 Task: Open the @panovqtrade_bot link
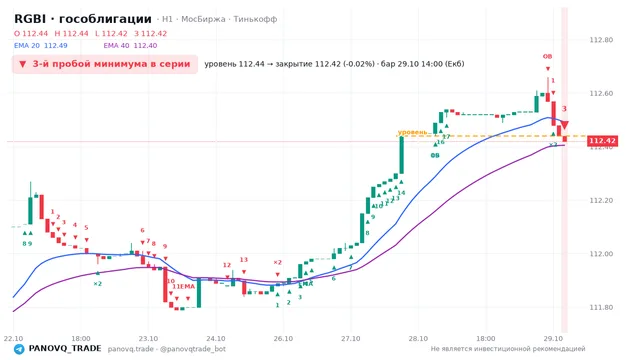[193, 349]
